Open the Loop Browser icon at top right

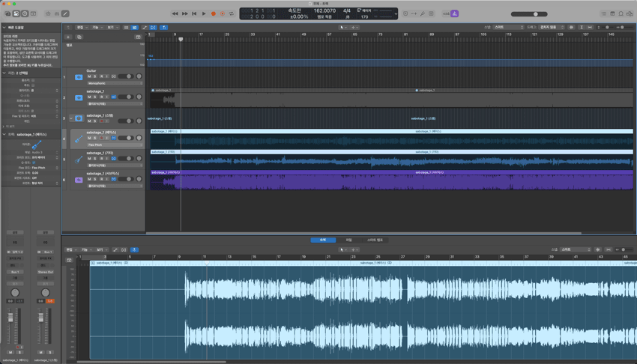point(621,13)
